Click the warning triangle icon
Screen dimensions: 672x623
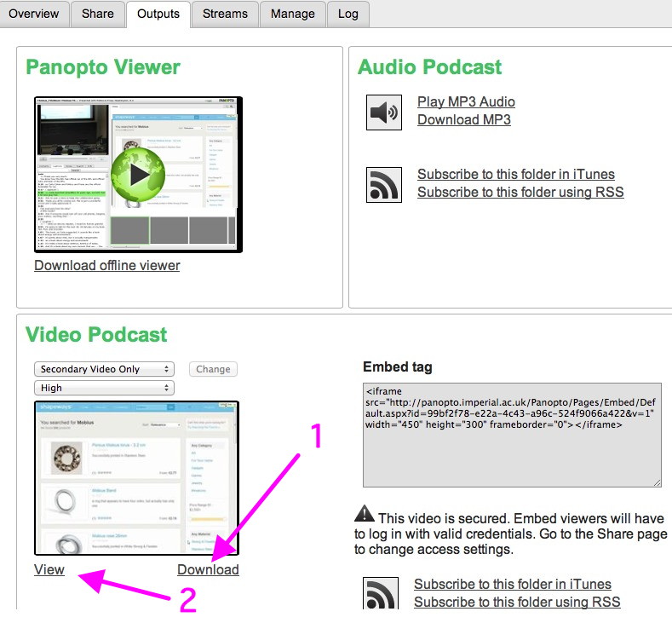(365, 513)
